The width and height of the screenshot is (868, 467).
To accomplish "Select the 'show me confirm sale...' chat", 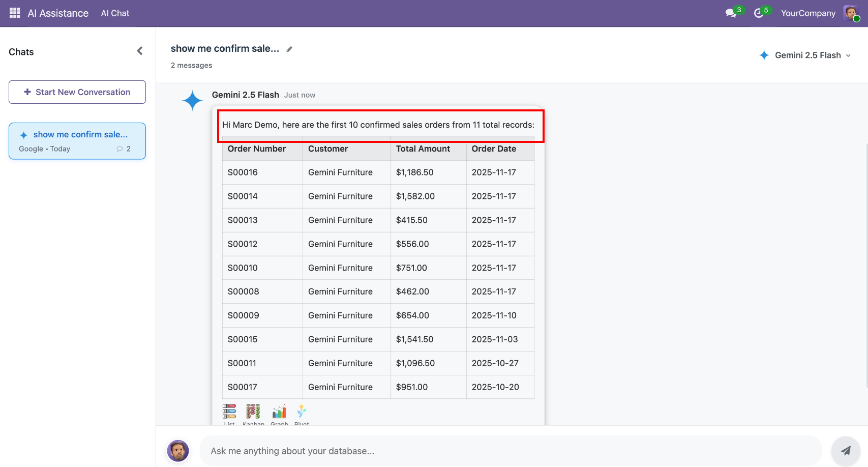I will [77, 141].
